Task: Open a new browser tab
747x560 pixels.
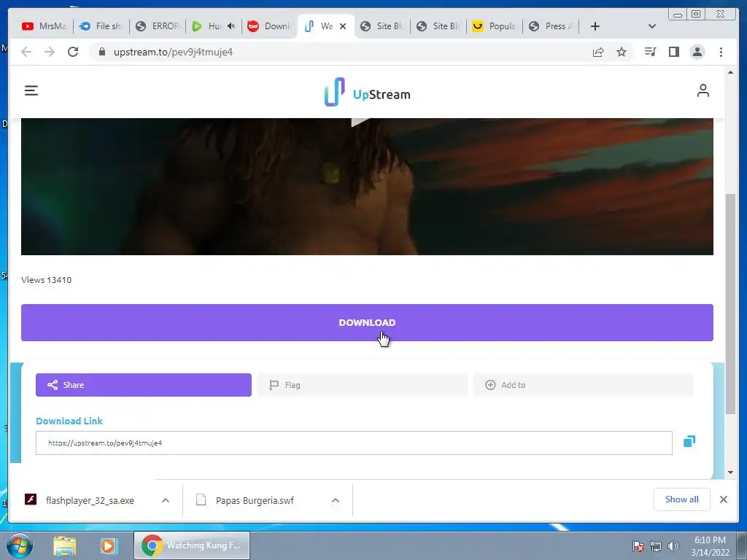Action: (x=595, y=26)
